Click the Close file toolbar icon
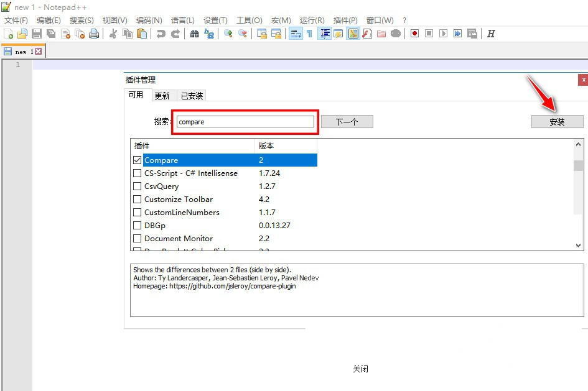588x391 pixels. click(x=65, y=34)
